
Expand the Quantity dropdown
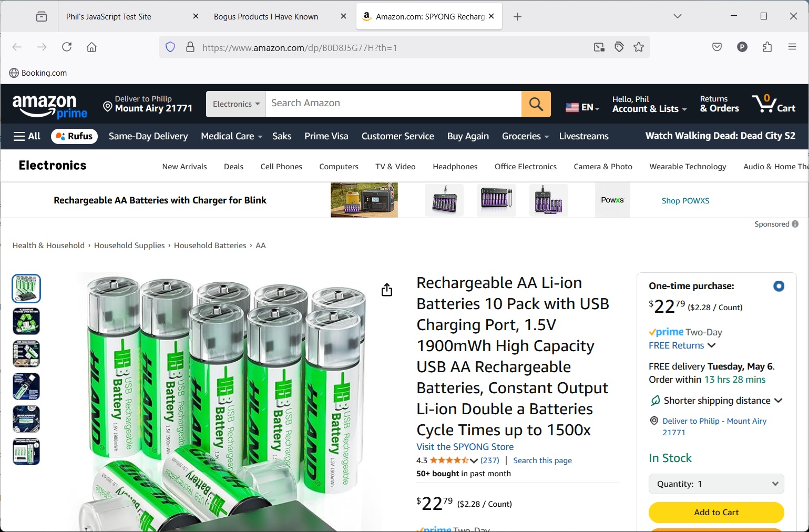point(716,484)
